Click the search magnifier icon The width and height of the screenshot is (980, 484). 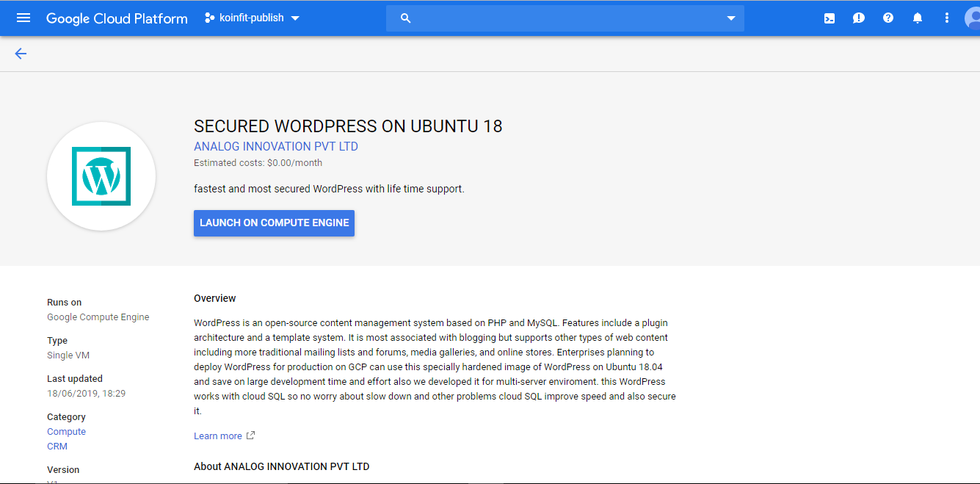pyautogui.click(x=406, y=18)
